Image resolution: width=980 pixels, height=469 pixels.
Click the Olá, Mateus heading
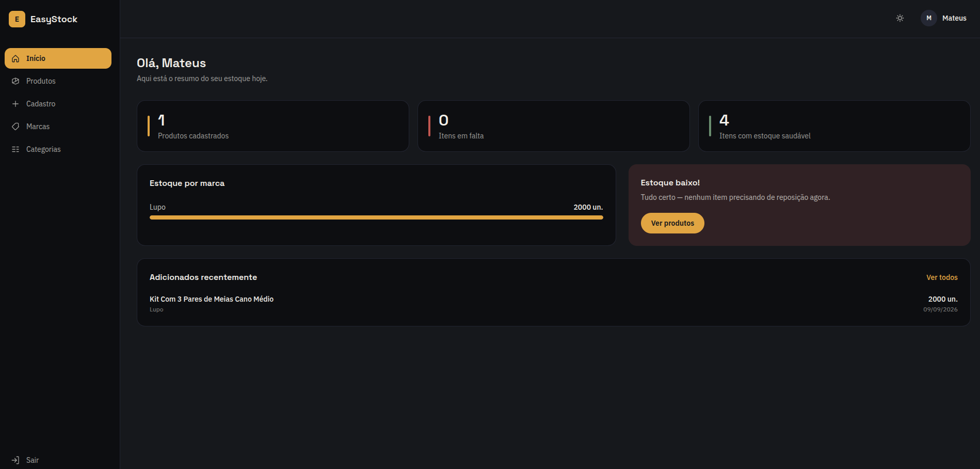(x=171, y=63)
